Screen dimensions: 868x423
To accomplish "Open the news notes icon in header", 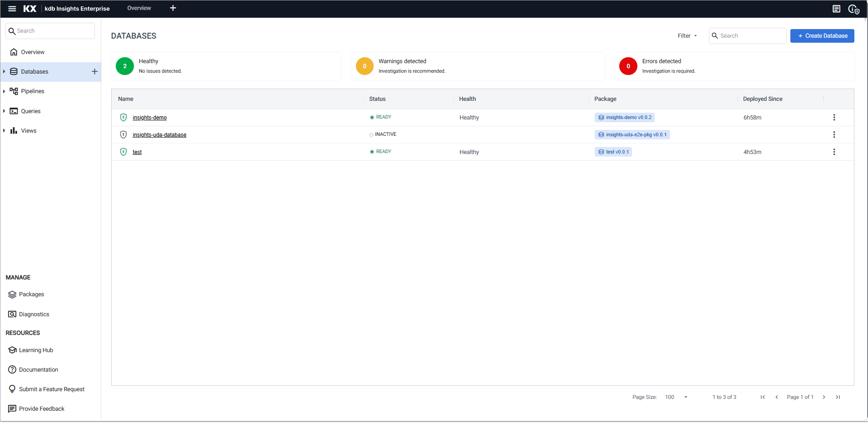I will tap(836, 9).
